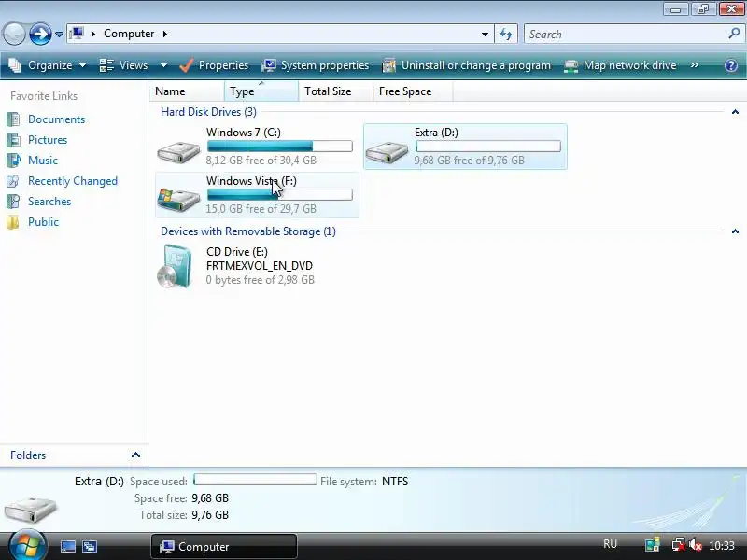Open the Help question mark icon
This screenshot has height=560, width=747.
[x=731, y=65]
